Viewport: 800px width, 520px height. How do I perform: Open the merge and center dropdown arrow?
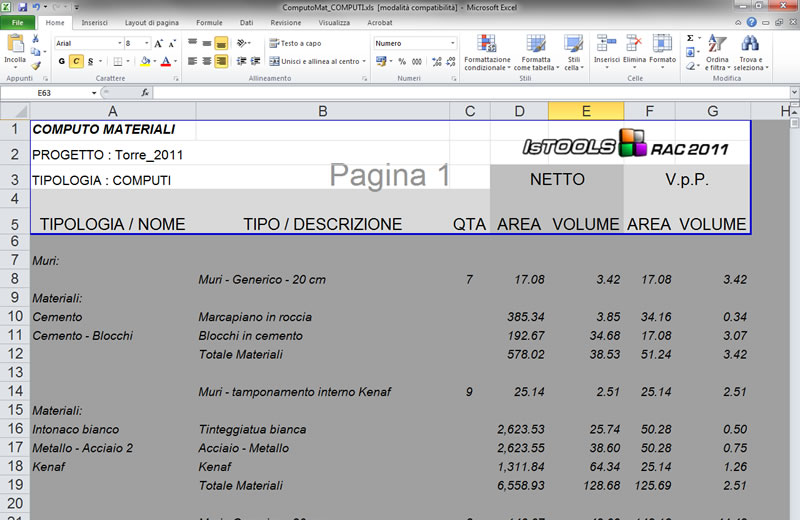click(x=364, y=61)
